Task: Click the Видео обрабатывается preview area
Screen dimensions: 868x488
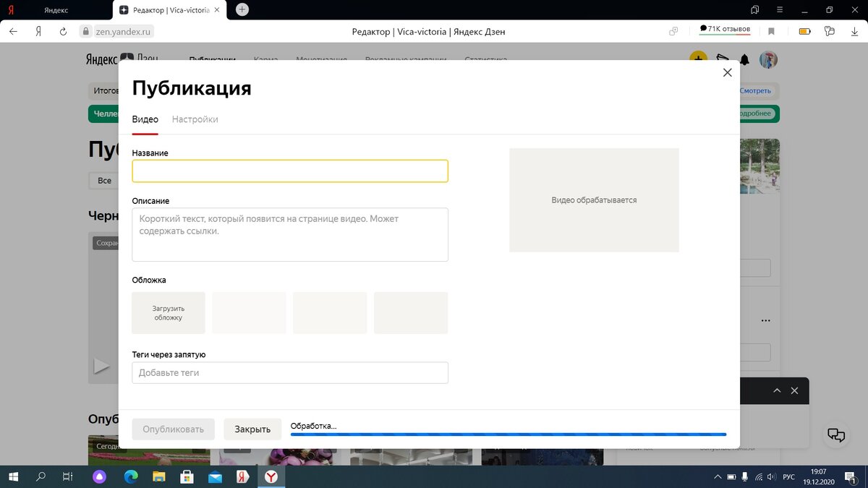Action: [x=594, y=200]
